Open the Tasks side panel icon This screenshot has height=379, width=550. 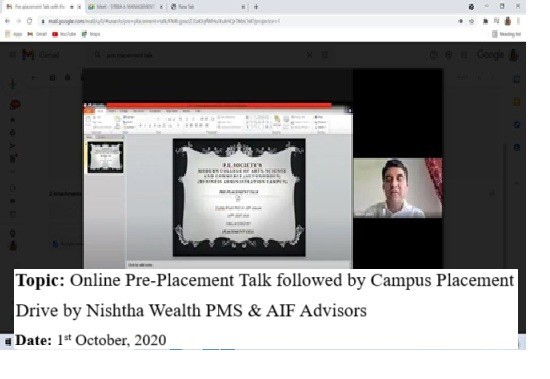[x=517, y=125]
